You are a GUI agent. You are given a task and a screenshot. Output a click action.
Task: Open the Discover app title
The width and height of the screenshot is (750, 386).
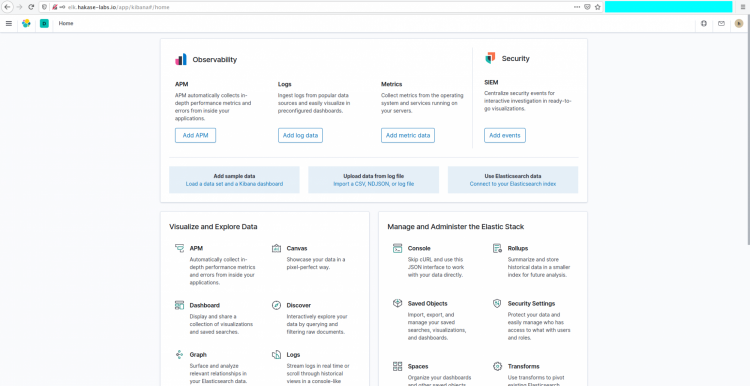click(298, 305)
